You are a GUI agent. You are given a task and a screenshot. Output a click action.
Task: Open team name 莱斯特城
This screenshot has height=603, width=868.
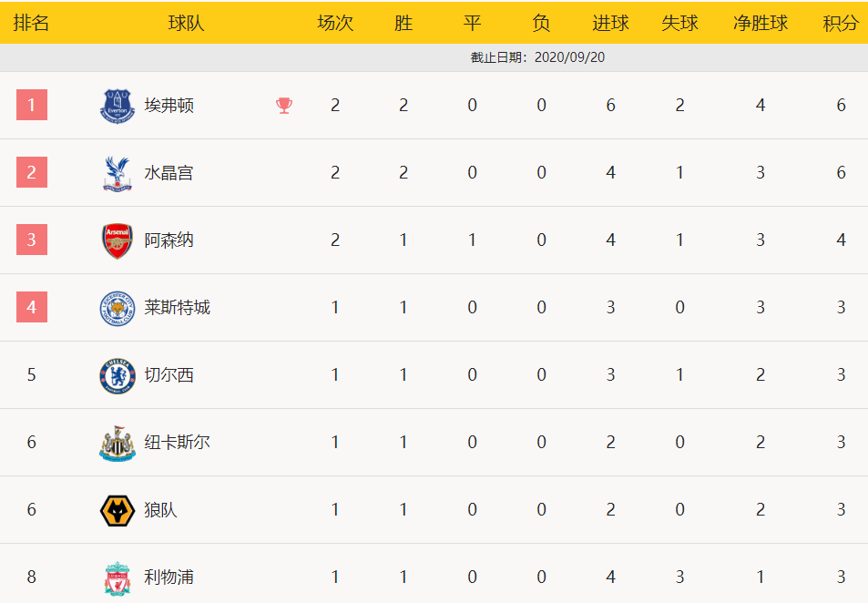click(x=177, y=307)
